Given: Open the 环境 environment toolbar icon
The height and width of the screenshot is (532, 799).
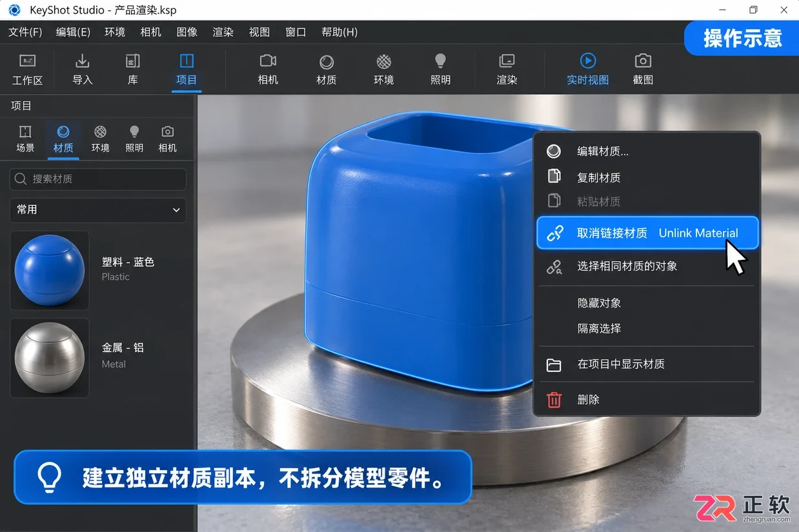Looking at the screenshot, I should pyautogui.click(x=384, y=70).
